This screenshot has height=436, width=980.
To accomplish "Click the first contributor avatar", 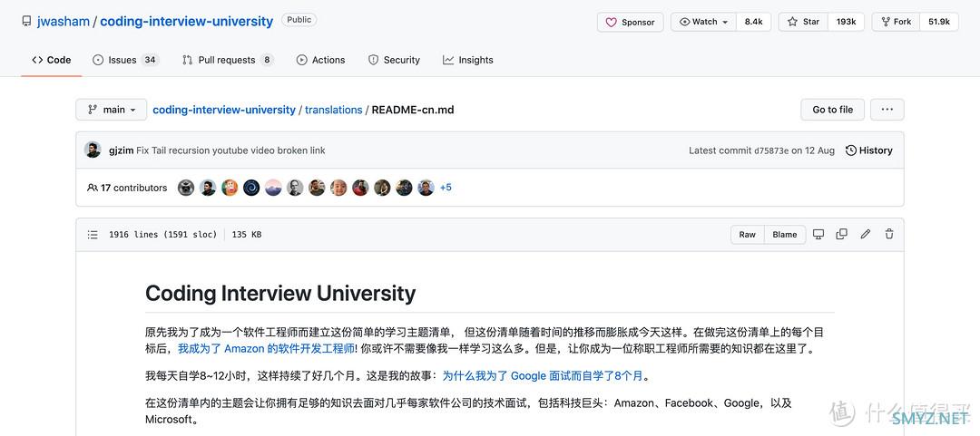I will [186, 188].
